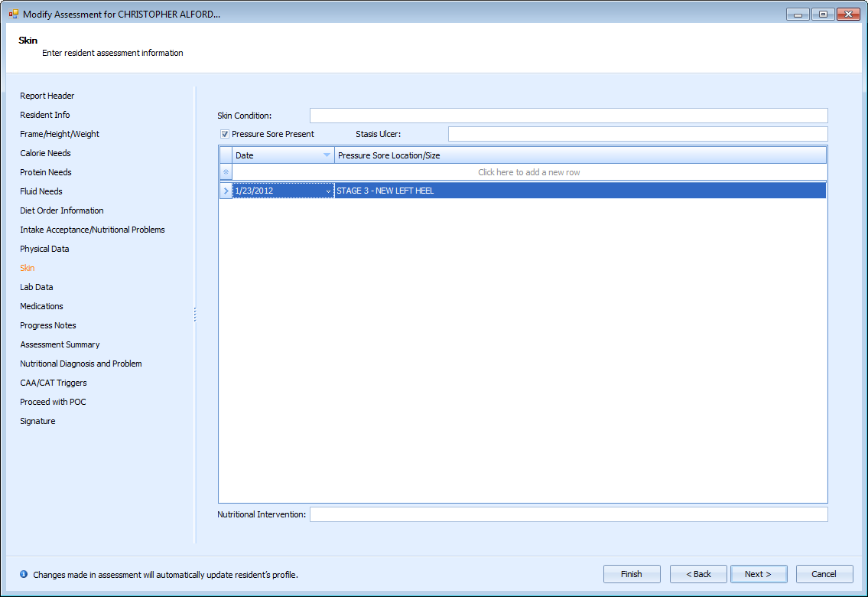Uncheck the Pressure Sore Present checkbox
868x597 pixels.
coord(225,134)
